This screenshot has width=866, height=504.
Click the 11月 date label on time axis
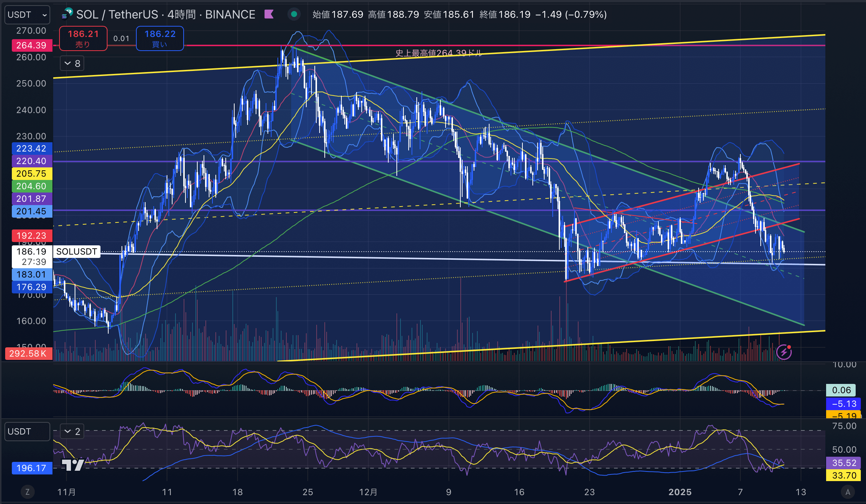(67, 492)
